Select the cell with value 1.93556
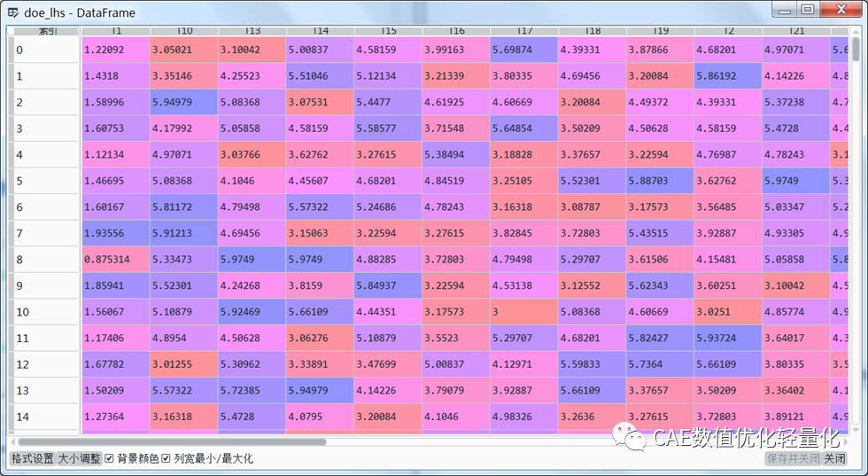 [116, 233]
